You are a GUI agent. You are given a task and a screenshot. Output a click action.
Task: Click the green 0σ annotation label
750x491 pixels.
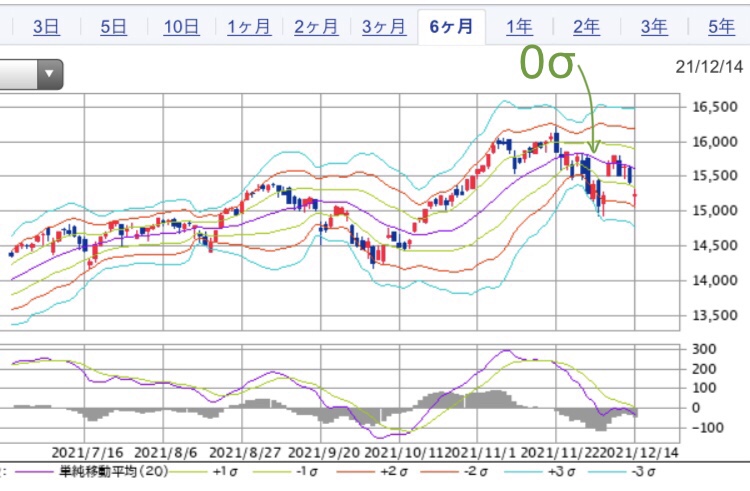[548, 66]
